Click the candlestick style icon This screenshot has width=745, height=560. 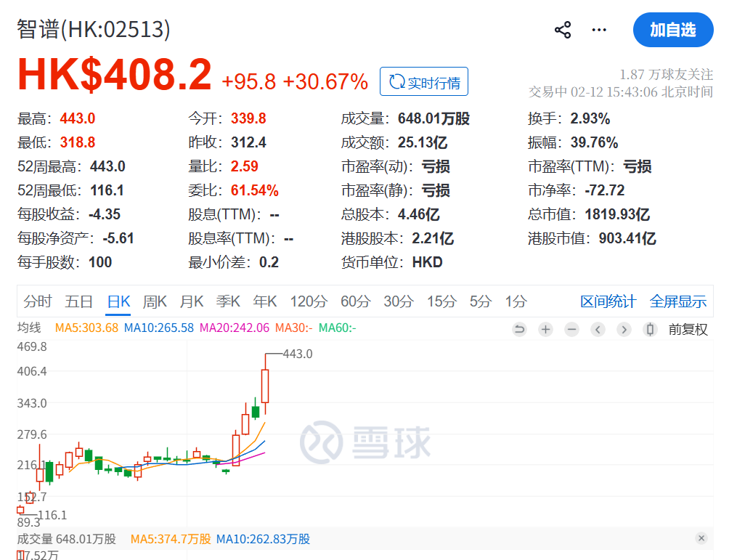[x=649, y=329]
